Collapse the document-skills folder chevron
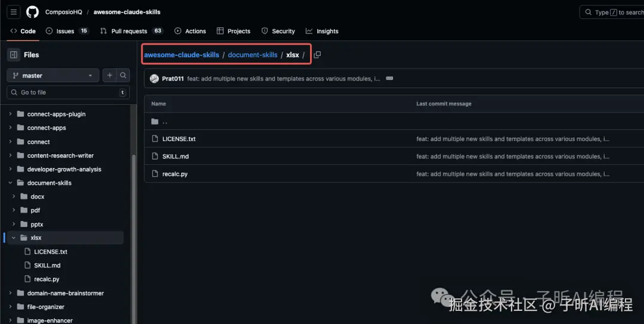Screen dimensions: 644x324 (x=10, y=183)
